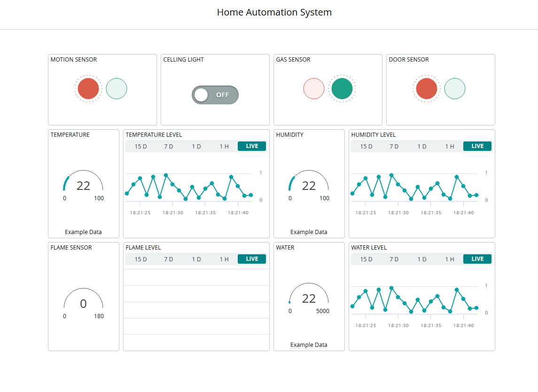This screenshot has width=538, height=392.
Task: Click the green Motion Sensor status indicator
Action: (x=117, y=88)
